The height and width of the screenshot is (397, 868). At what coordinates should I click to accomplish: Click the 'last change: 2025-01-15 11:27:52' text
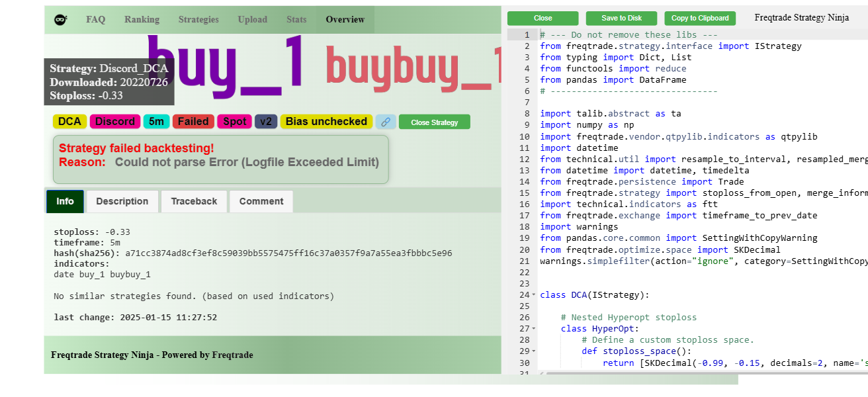pyautogui.click(x=136, y=317)
